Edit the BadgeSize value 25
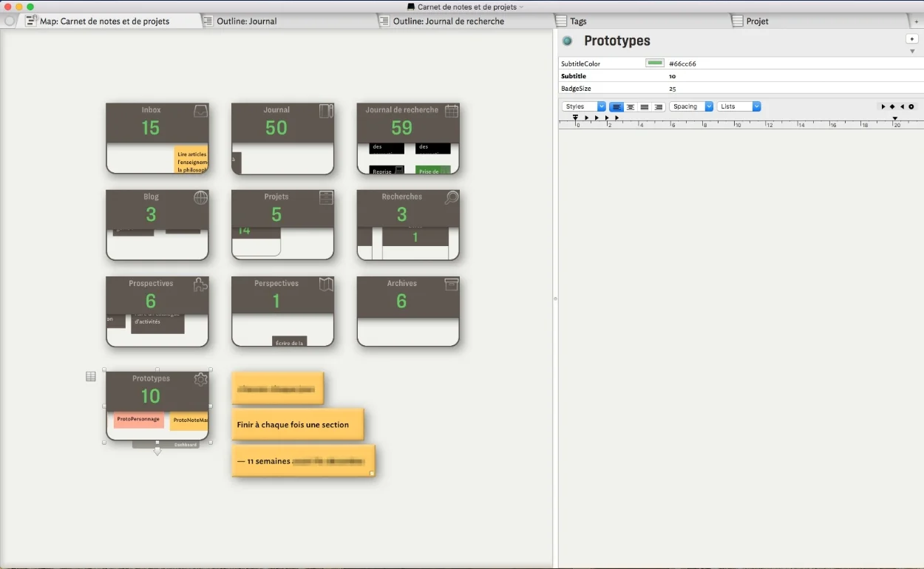The image size is (924, 569). coord(673,89)
